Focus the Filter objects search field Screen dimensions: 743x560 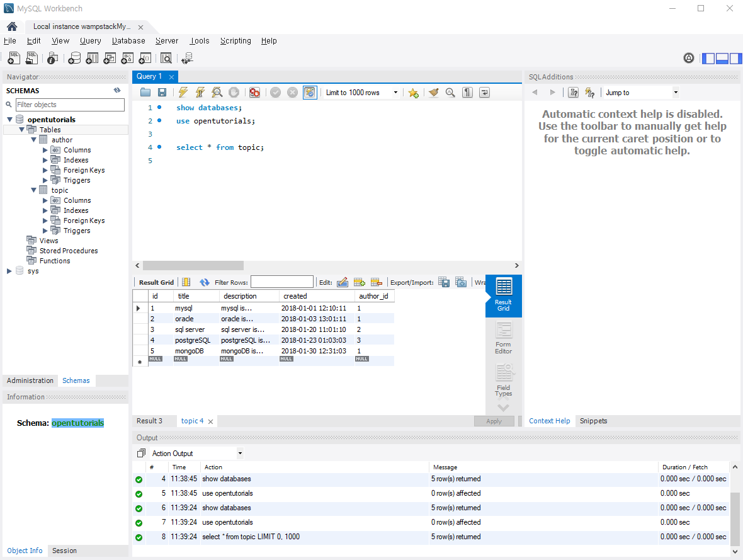pos(70,105)
